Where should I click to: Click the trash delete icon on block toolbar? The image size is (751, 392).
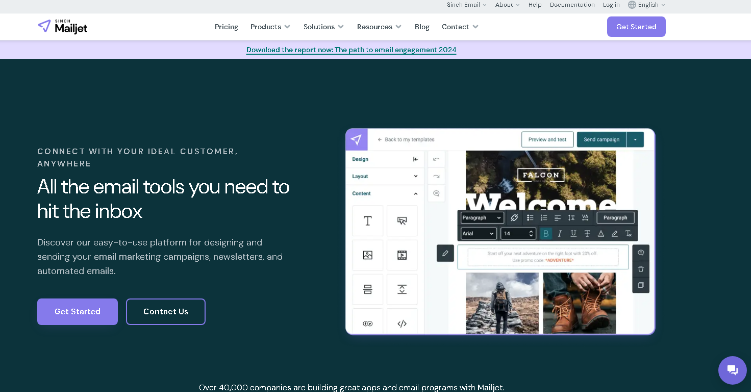click(641, 269)
